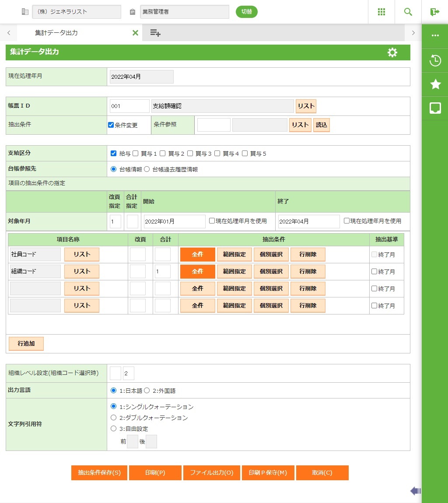Click the logout icon in top corner

tap(434, 12)
